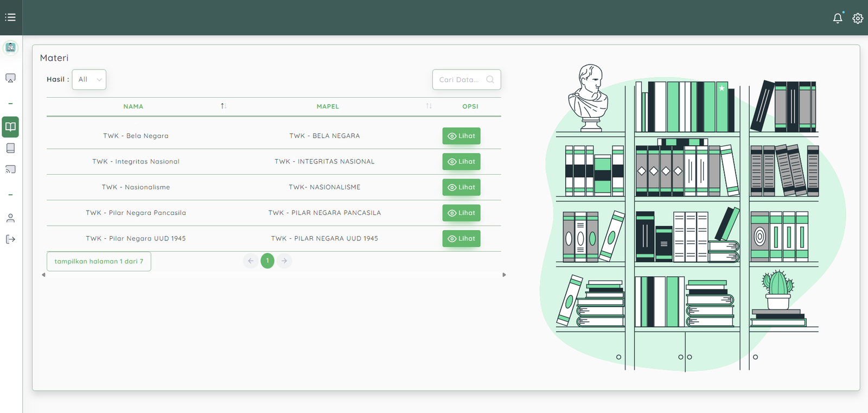Select the open book Materi sidebar icon
This screenshot has width=868, height=413.
[10, 127]
